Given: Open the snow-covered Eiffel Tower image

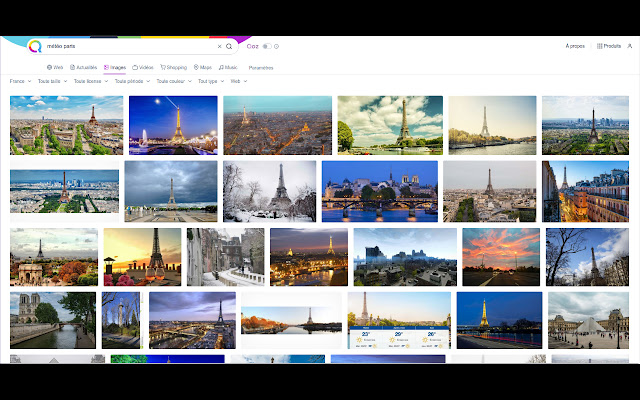Looking at the screenshot, I should (x=269, y=191).
